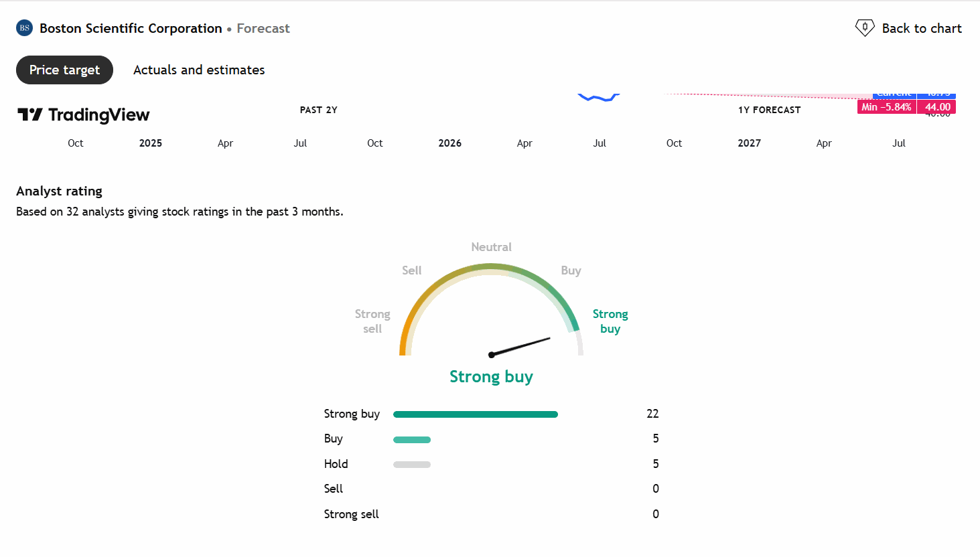Image resolution: width=980 pixels, height=557 pixels.
Task: Click the Sell gauge label
Action: pyautogui.click(x=412, y=270)
